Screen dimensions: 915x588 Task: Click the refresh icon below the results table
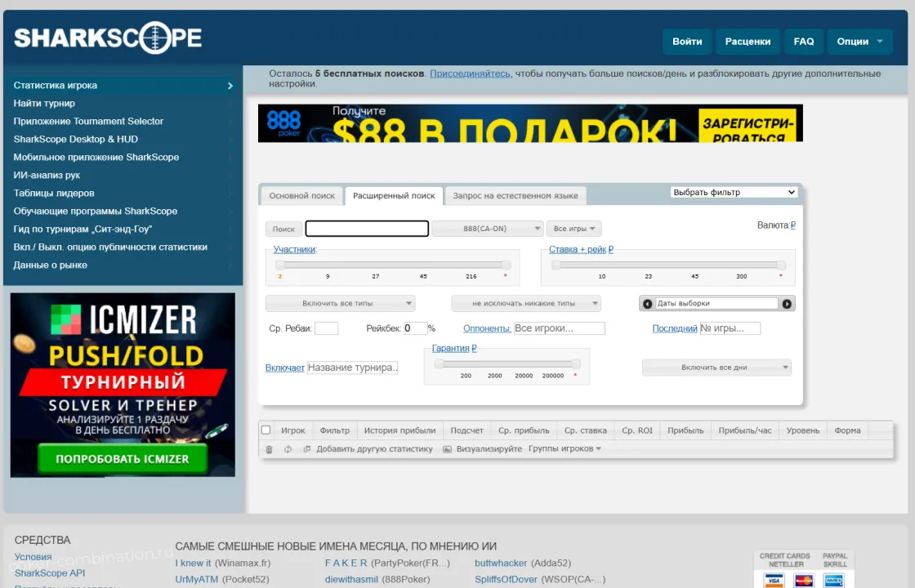click(x=287, y=449)
